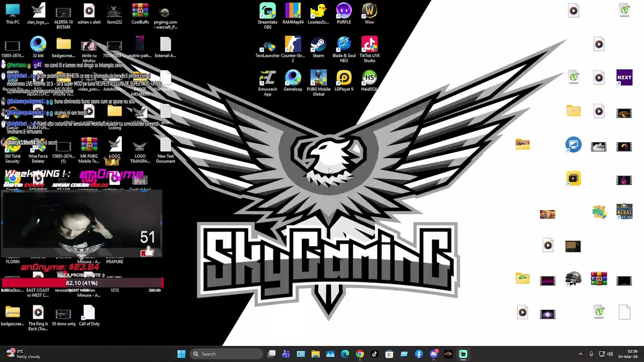Screen dimensions: 644x362
Task: Switch to Streamlabs in the taskbar
Action: (x=463, y=354)
